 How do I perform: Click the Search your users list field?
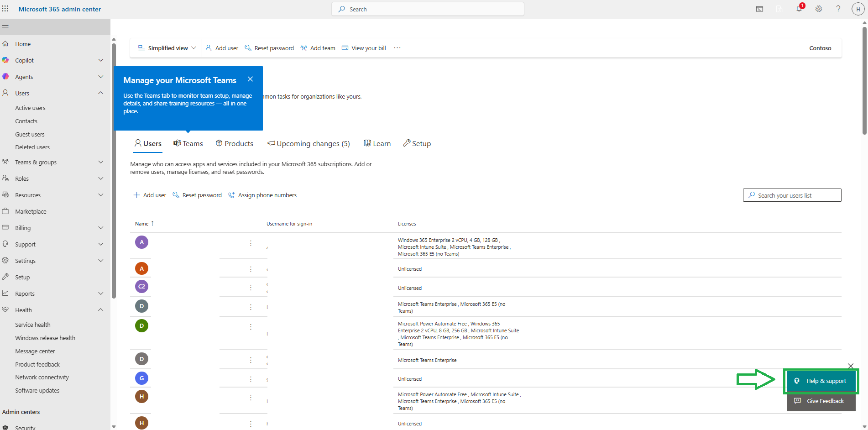[792, 195]
